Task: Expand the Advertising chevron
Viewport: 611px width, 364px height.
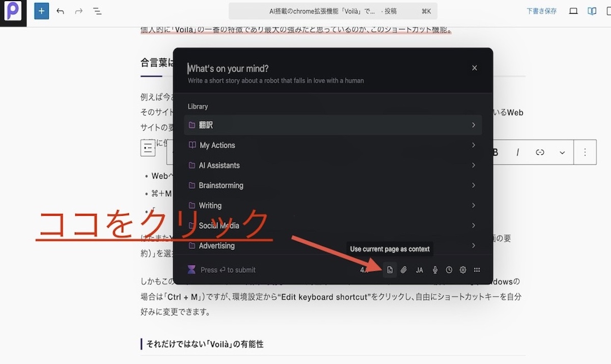Action: (x=474, y=245)
